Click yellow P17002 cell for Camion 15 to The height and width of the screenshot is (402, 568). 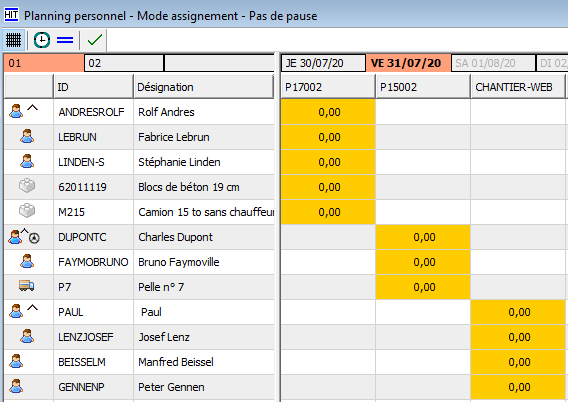pyautogui.click(x=328, y=212)
